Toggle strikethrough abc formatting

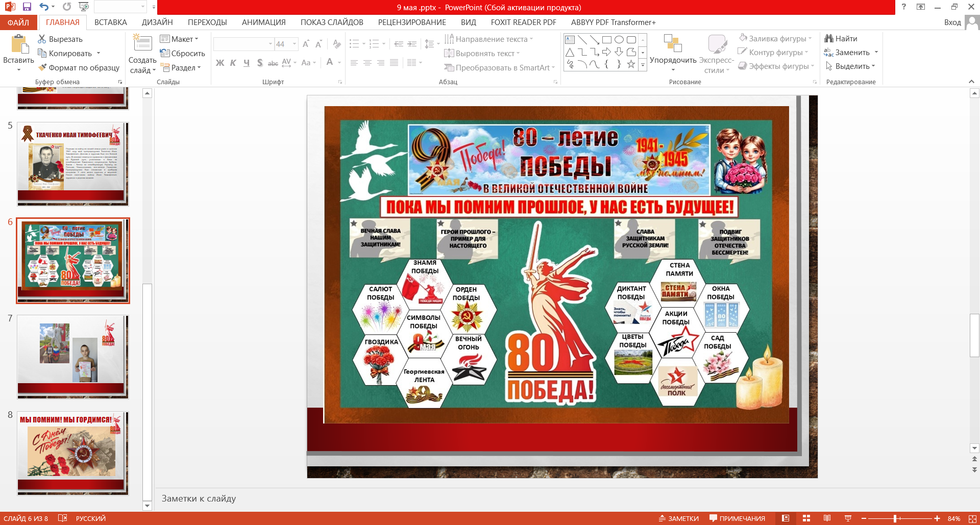273,63
